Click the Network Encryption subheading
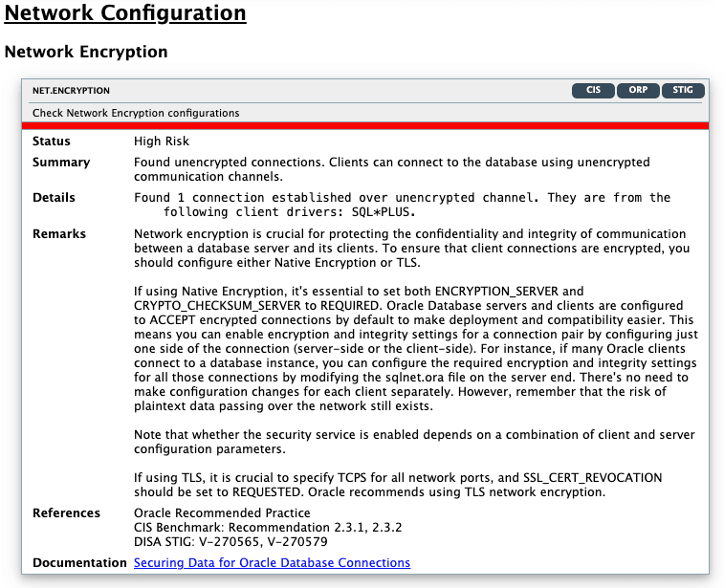 point(86,52)
